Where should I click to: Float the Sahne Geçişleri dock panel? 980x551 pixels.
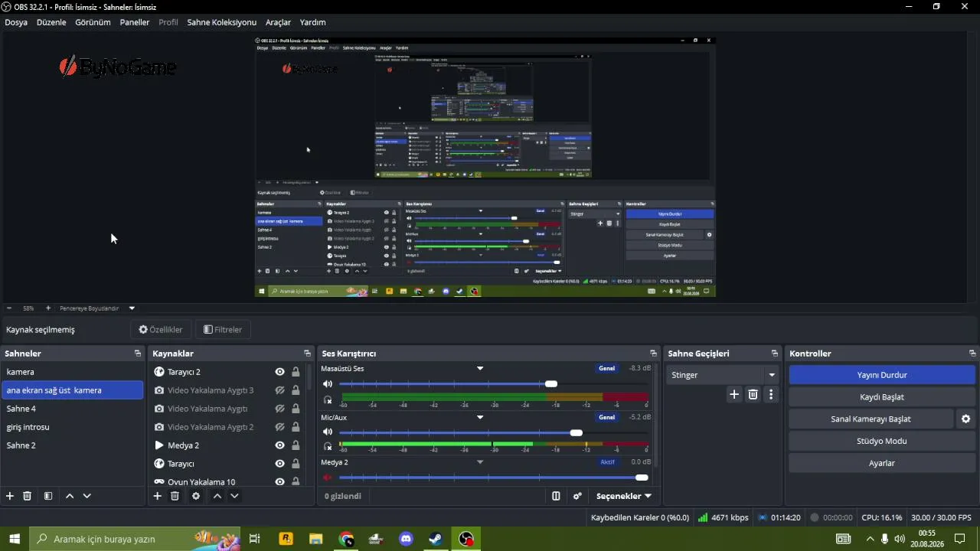[775, 354]
